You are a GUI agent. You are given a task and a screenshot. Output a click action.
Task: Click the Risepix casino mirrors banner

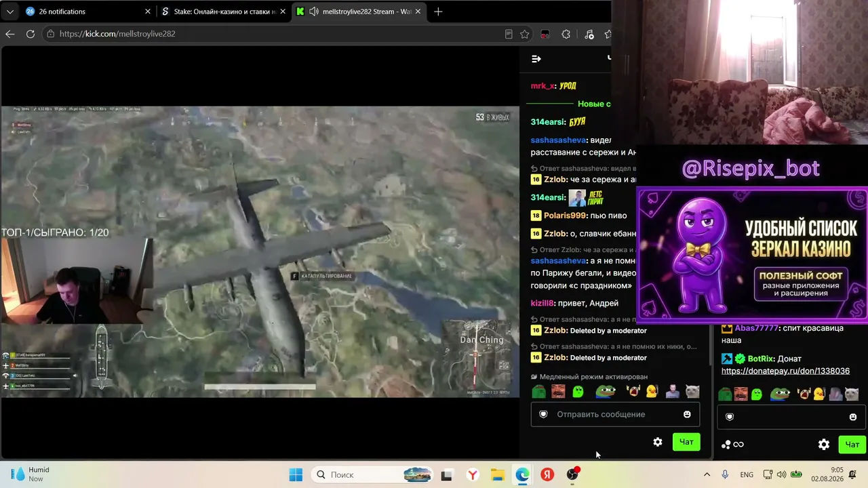pyautogui.click(x=752, y=254)
